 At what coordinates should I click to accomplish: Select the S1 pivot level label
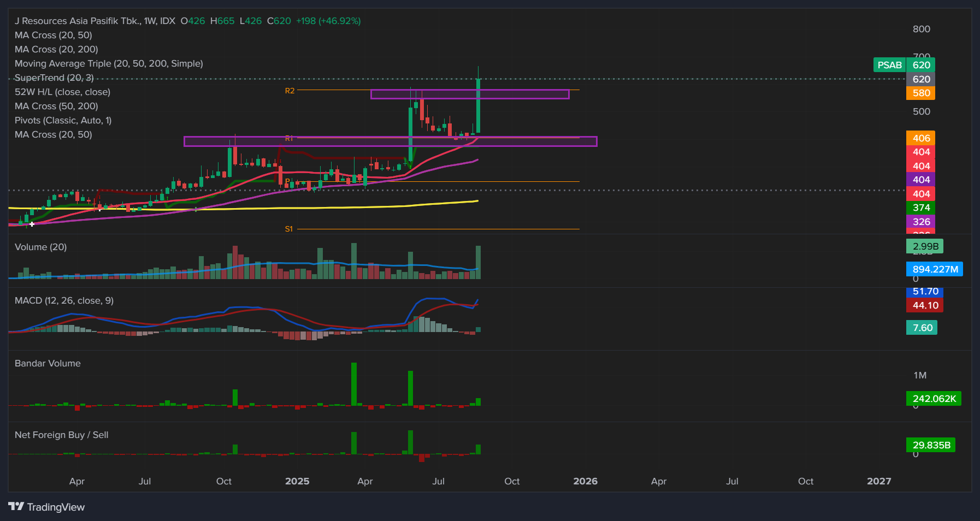(289, 229)
